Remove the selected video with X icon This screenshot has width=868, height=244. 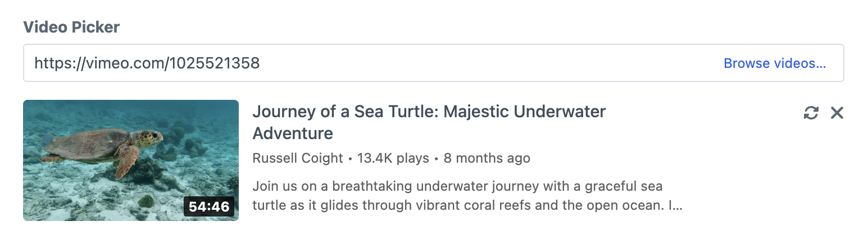click(837, 113)
